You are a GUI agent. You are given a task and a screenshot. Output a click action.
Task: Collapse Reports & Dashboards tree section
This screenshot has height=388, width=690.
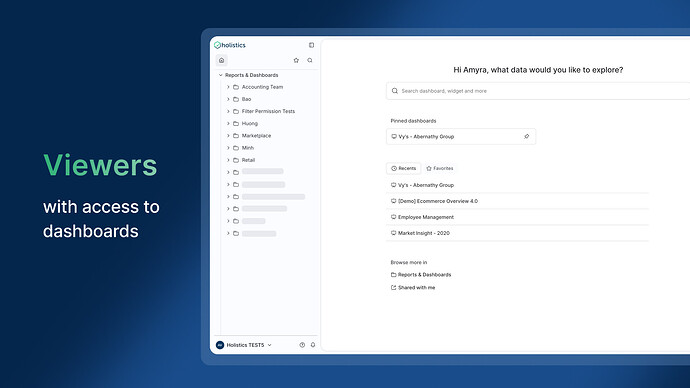[x=221, y=75]
